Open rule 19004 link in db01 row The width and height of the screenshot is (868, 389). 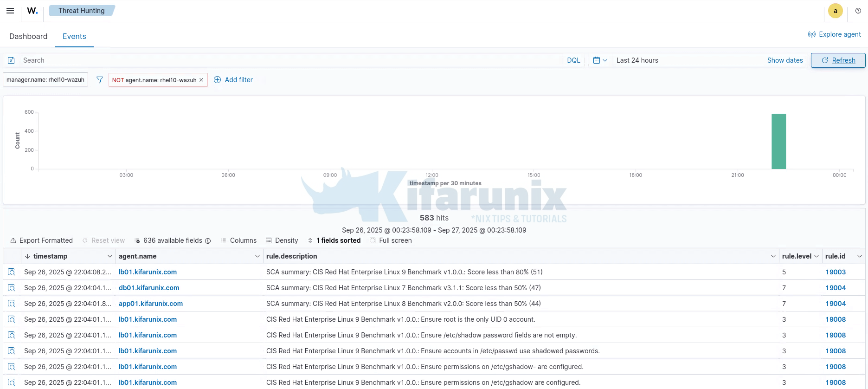pos(836,288)
